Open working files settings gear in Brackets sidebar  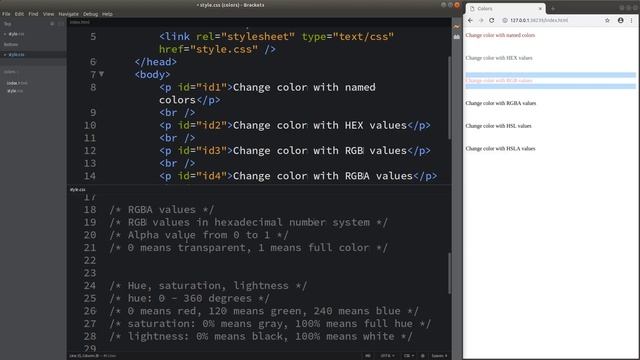tap(52, 24)
